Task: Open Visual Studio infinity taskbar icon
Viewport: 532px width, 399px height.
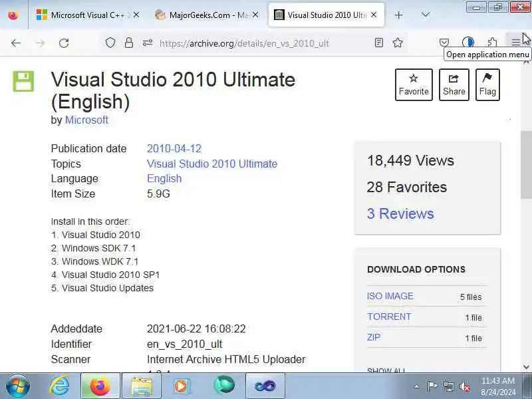Action: [x=265, y=386]
